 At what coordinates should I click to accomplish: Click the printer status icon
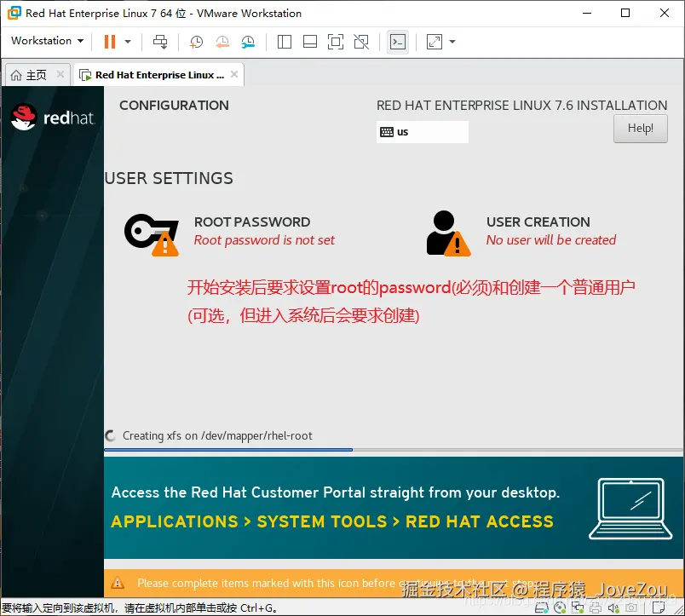[596, 607]
